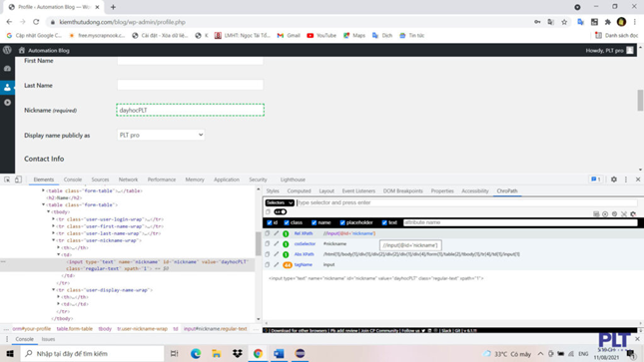Uncheck the class attribute checkbox

click(287, 222)
